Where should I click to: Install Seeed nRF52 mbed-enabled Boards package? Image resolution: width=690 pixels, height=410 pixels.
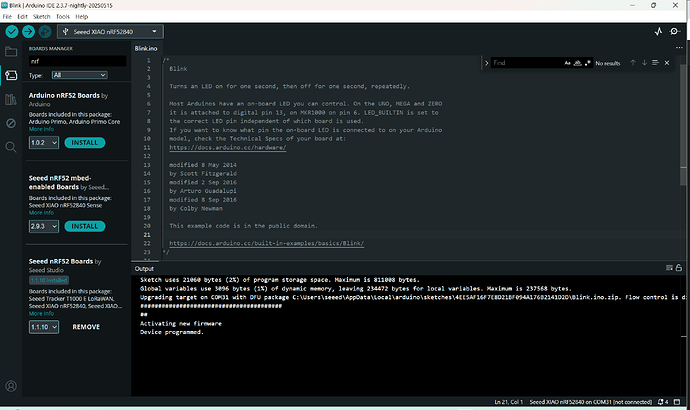[x=84, y=226]
